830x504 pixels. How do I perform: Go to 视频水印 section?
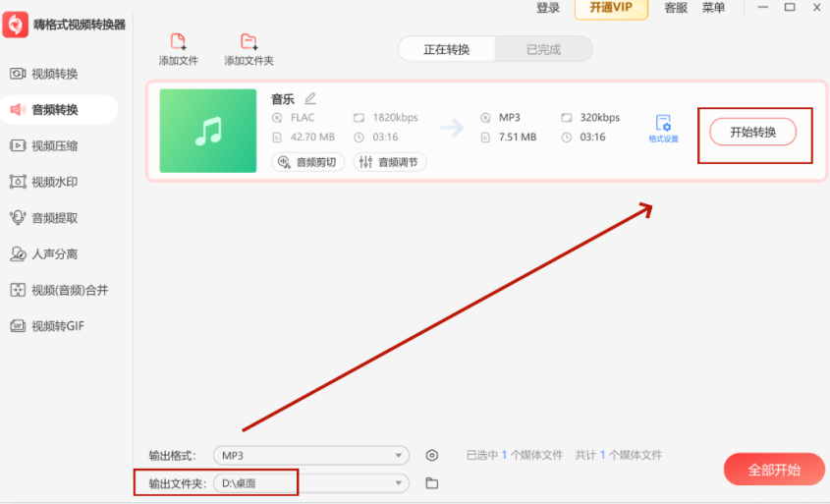coord(44,182)
